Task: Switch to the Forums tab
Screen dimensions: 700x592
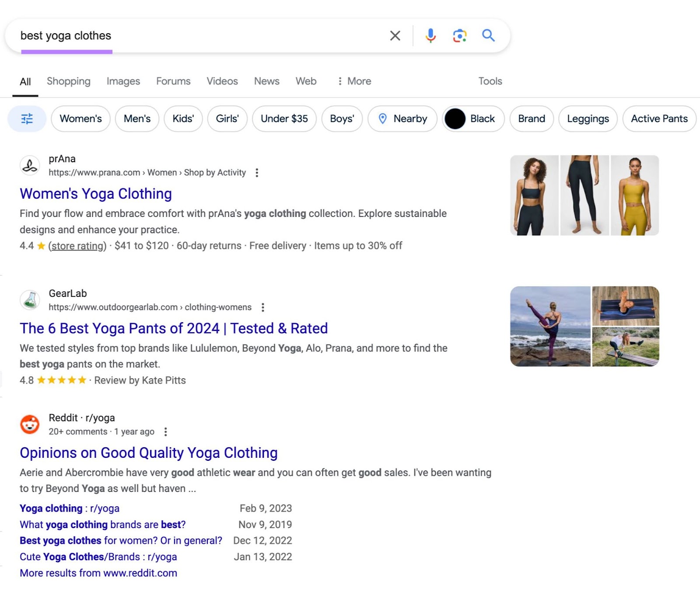Action: 173,81
